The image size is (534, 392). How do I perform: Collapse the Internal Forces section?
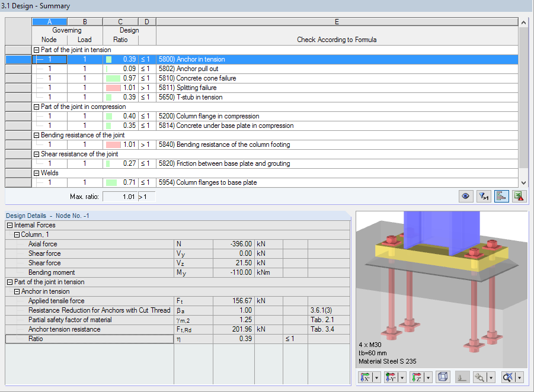click(9, 224)
